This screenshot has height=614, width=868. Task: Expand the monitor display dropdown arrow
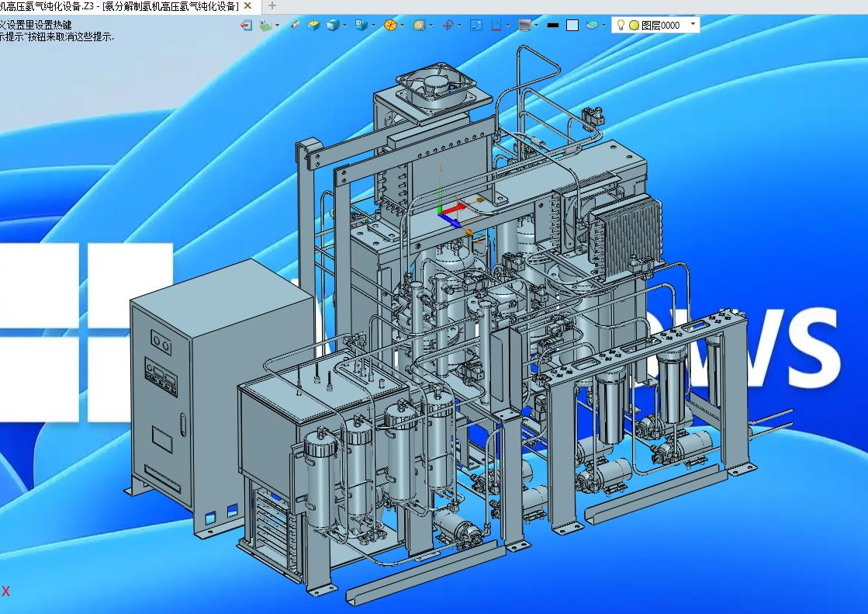point(536,25)
